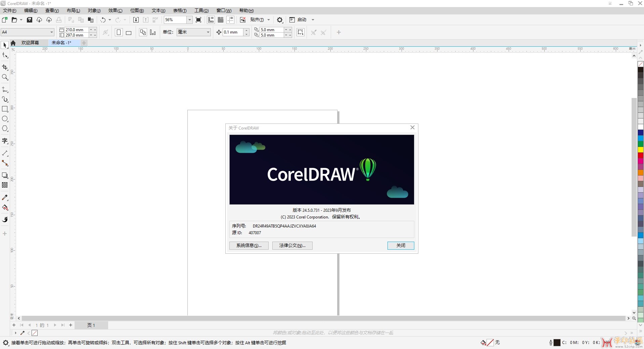Click the Home icon beside welcome tab
The height and width of the screenshot is (349, 644).
click(13, 43)
